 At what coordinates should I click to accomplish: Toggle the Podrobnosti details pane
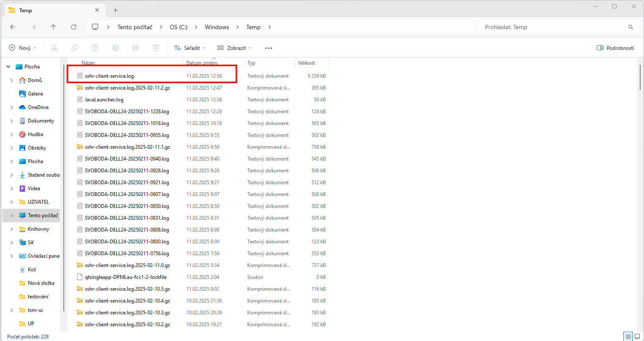(615, 48)
